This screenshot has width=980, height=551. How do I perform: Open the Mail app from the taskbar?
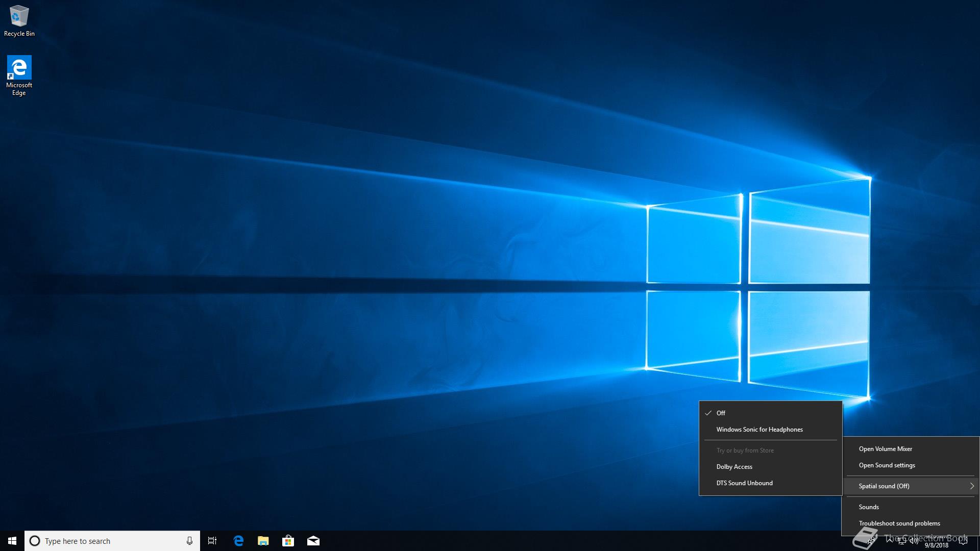pos(313,541)
